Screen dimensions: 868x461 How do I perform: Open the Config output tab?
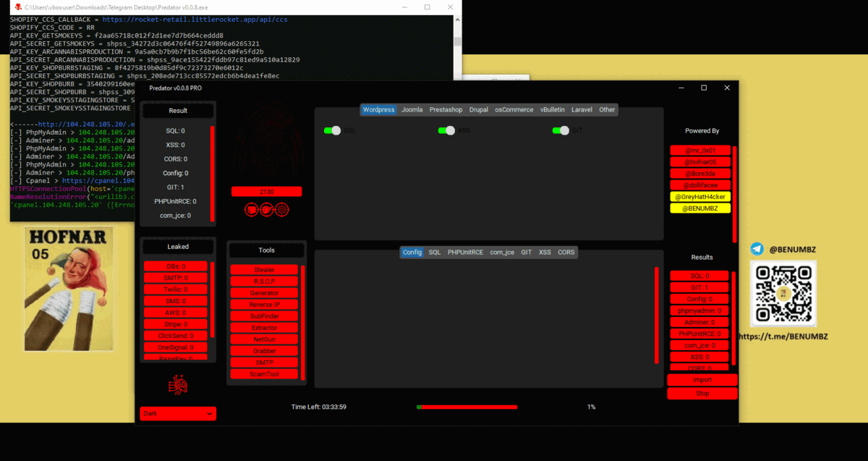(x=412, y=253)
